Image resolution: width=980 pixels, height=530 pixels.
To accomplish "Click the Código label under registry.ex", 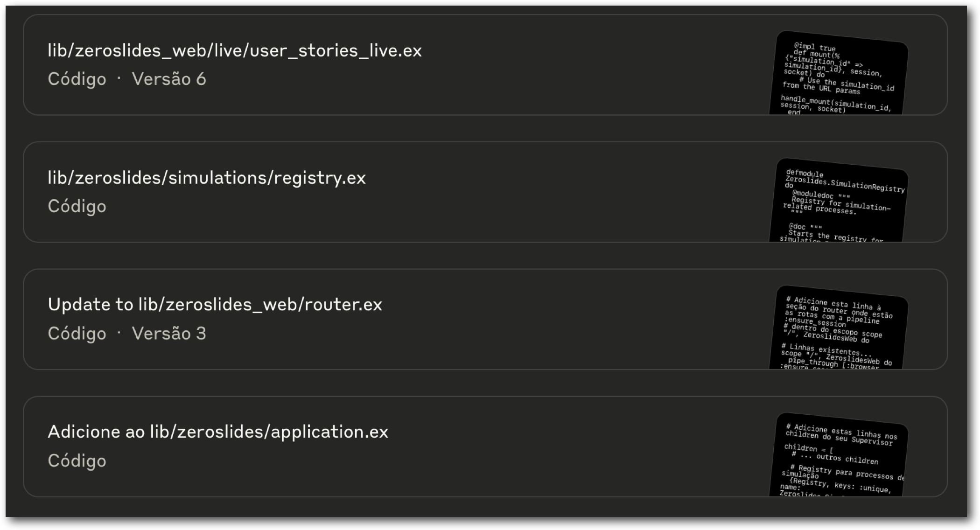I will coord(77,206).
